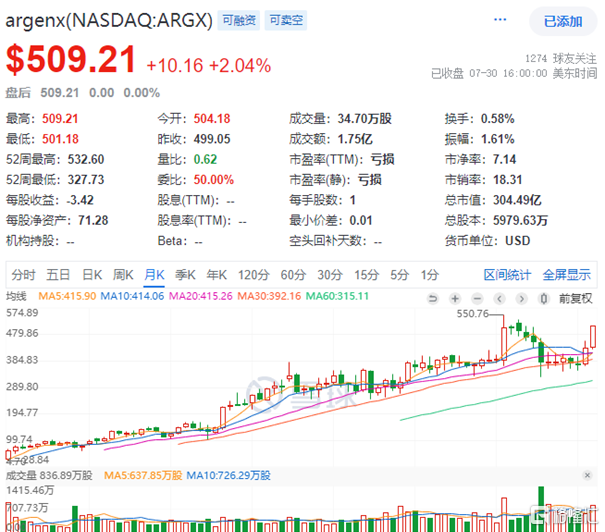Click the MA60:315.11 moving average label
This screenshot has width=605, height=532.
point(337,296)
